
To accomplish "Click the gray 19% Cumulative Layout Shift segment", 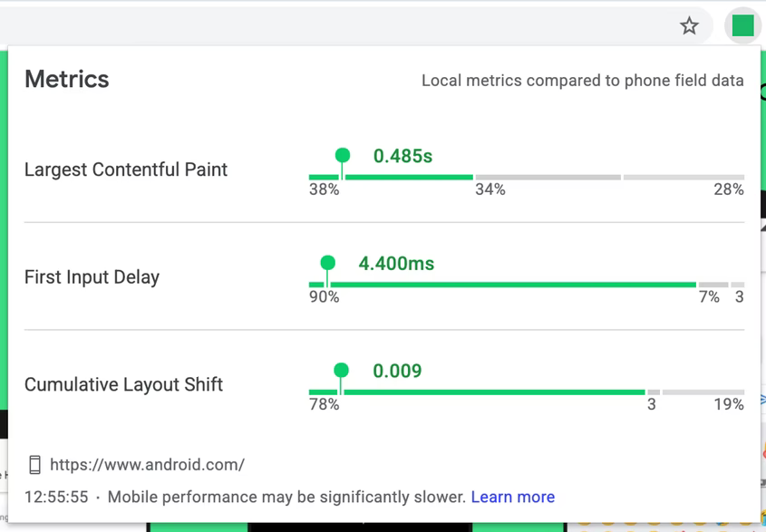I will [703, 392].
